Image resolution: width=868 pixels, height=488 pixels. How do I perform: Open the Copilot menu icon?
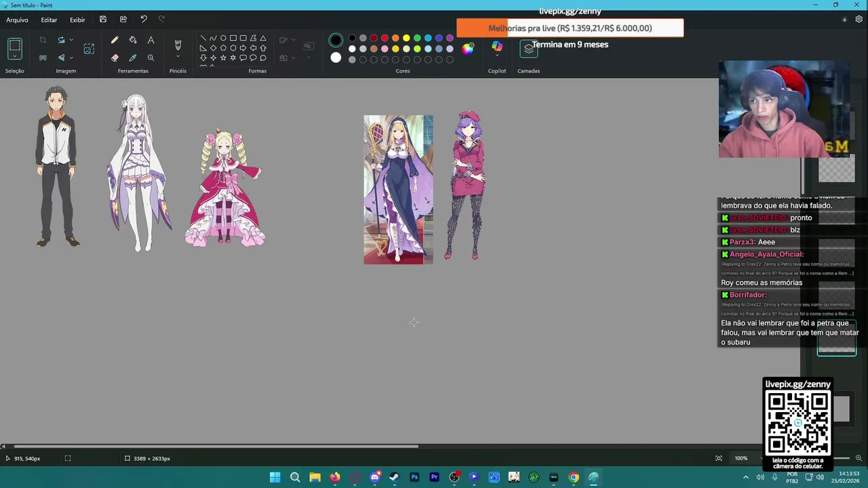click(497, 46)
